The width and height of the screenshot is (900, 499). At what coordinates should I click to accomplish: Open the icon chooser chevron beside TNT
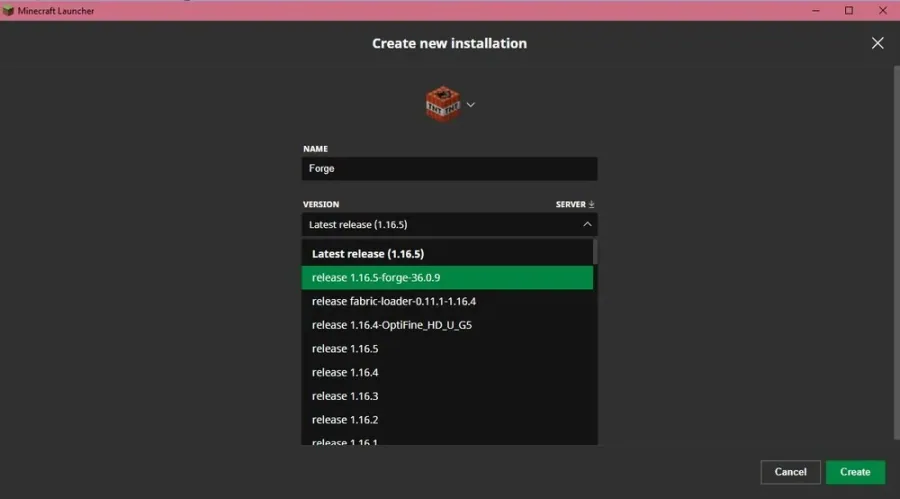coord(471,105)
